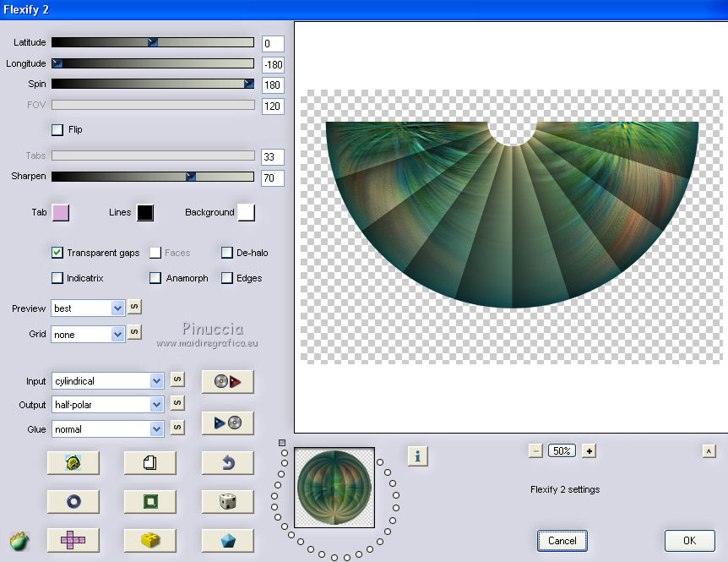
Task: Open the Tab color swatch
Action: [61, 213]
